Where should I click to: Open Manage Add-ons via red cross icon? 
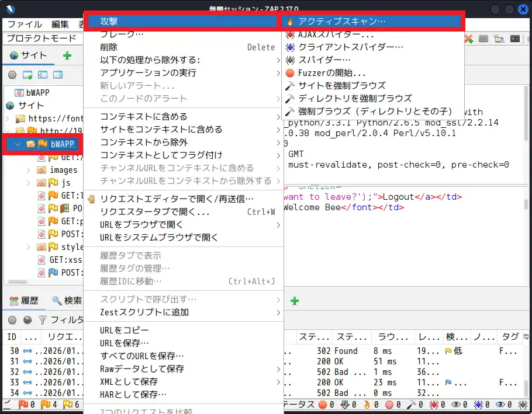point(468,39)
